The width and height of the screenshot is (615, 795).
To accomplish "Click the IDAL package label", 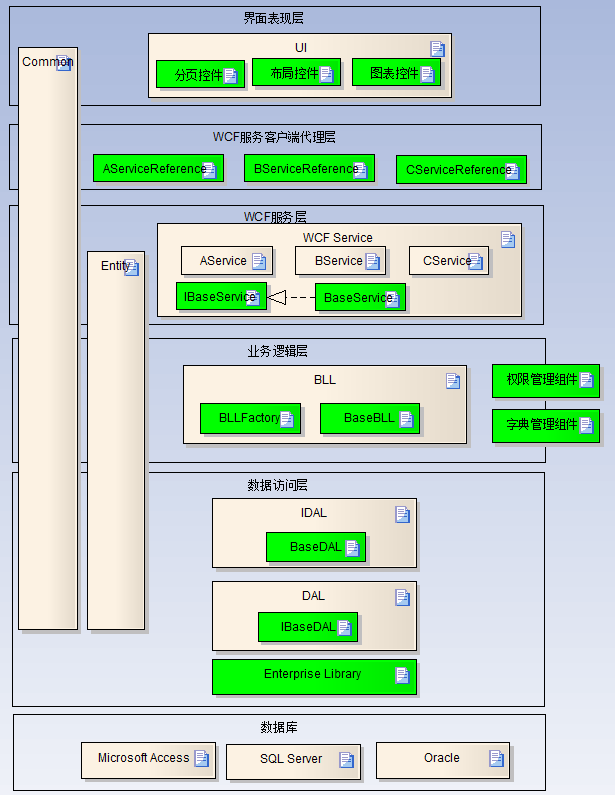I will point(313,513).
